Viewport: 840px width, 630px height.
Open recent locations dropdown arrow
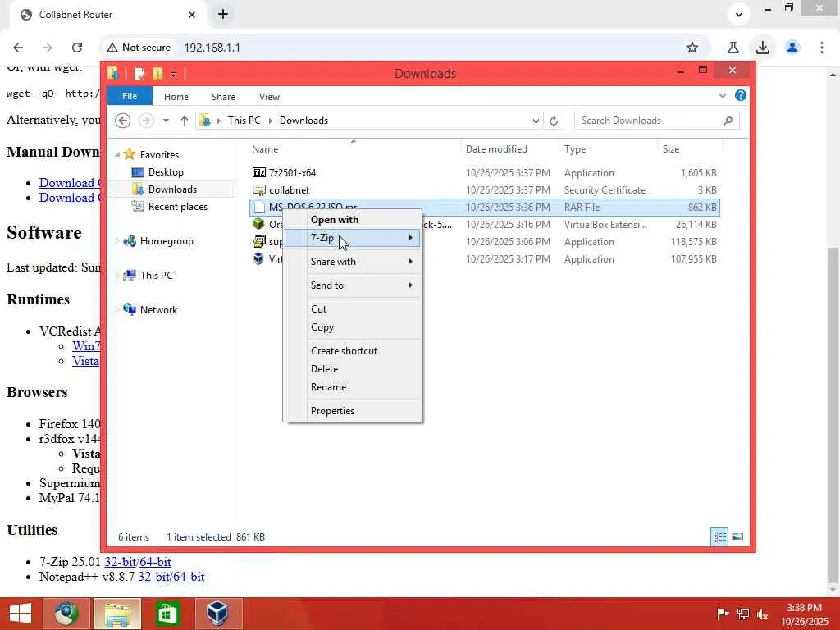click(166, 121)
